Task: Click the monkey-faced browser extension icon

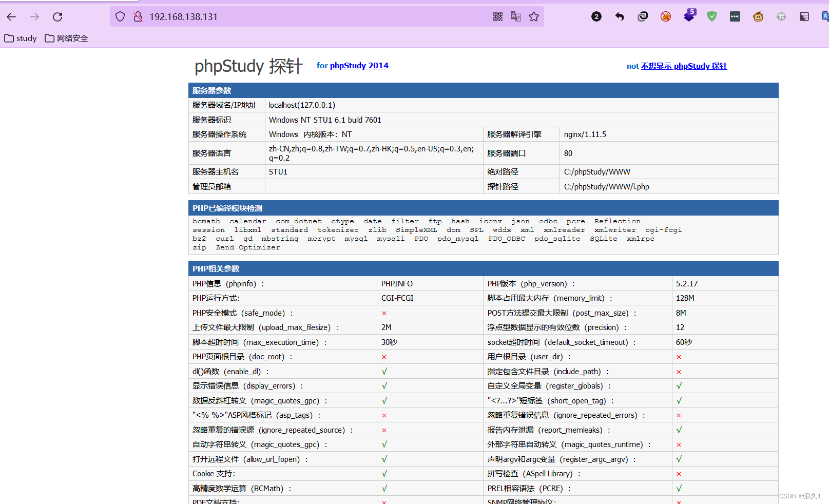Action: coord(758,16)
